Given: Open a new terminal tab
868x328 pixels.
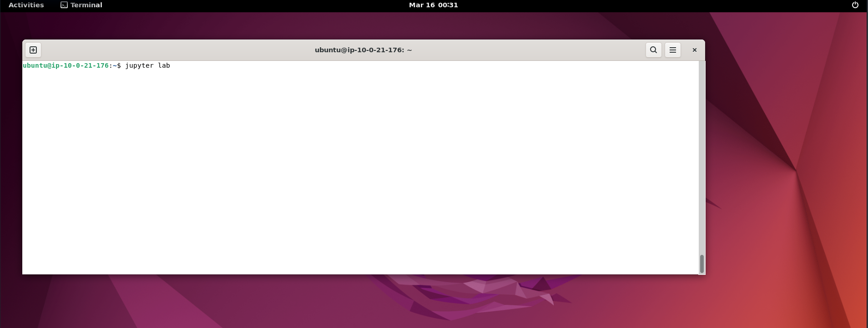Looking at the screenshot, I should click(x=33, y=50).
